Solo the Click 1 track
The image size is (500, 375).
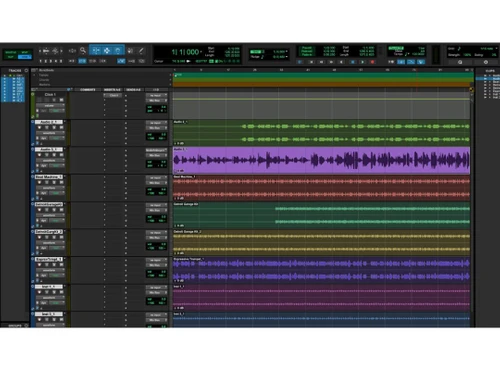pyautogui.click(x=54, y=100)
